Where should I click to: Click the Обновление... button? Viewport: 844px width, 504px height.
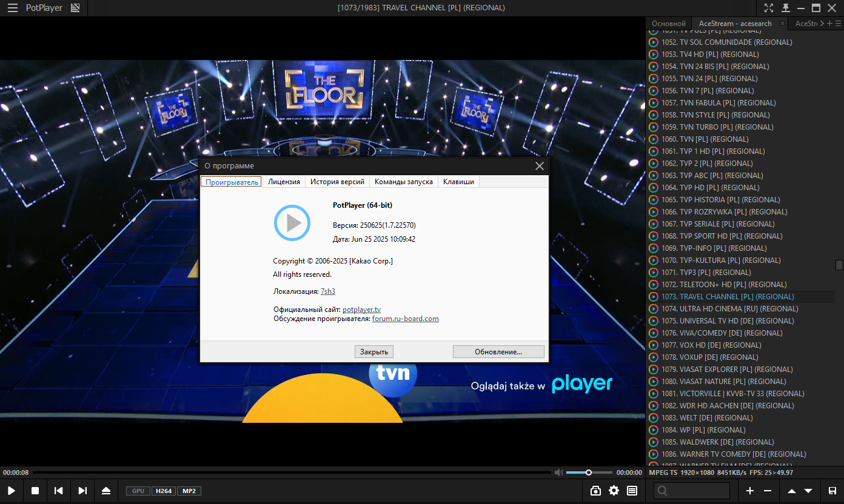point(498,351)
